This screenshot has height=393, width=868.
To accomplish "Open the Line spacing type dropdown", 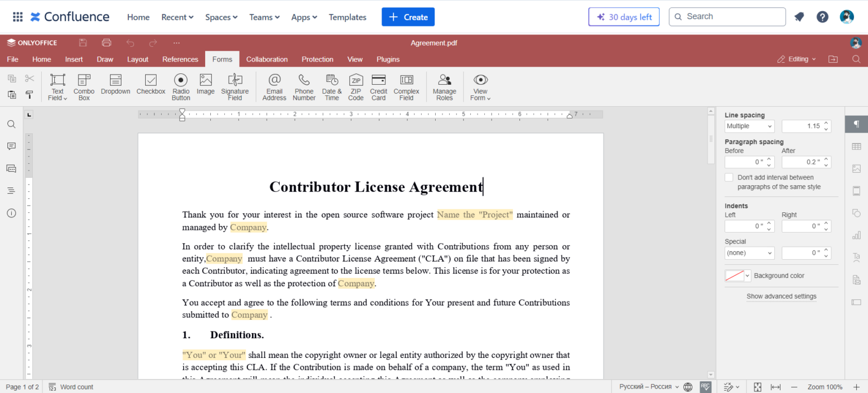I will coord(749,126).
